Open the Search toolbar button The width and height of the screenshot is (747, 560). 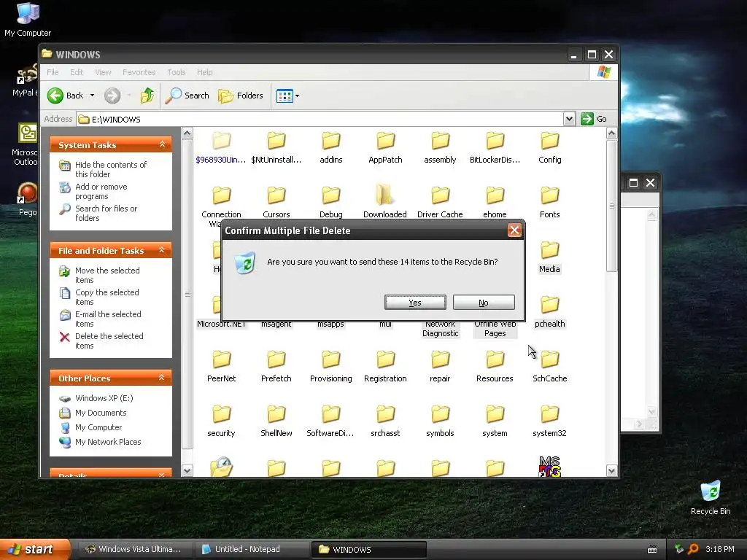point(187,96)
